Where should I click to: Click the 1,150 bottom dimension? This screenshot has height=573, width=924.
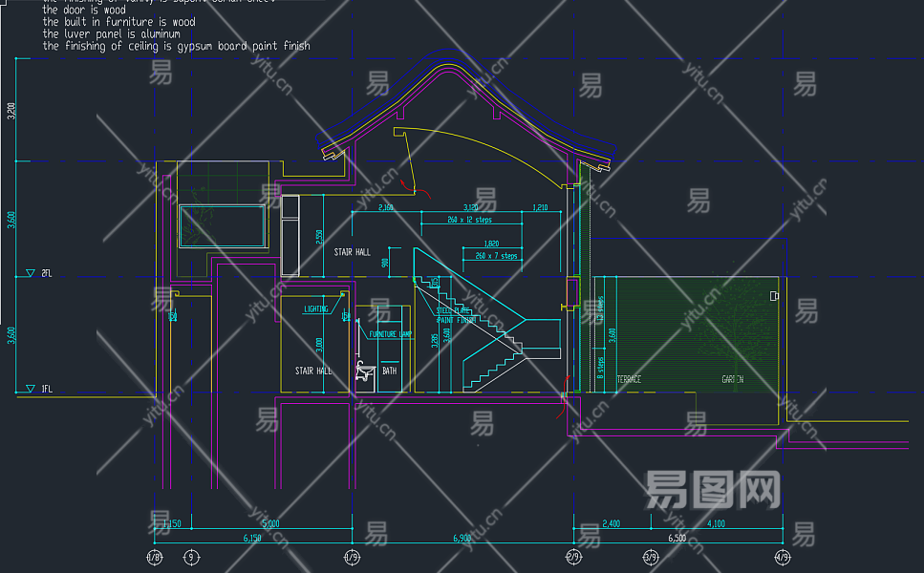[x=171, y=523]
